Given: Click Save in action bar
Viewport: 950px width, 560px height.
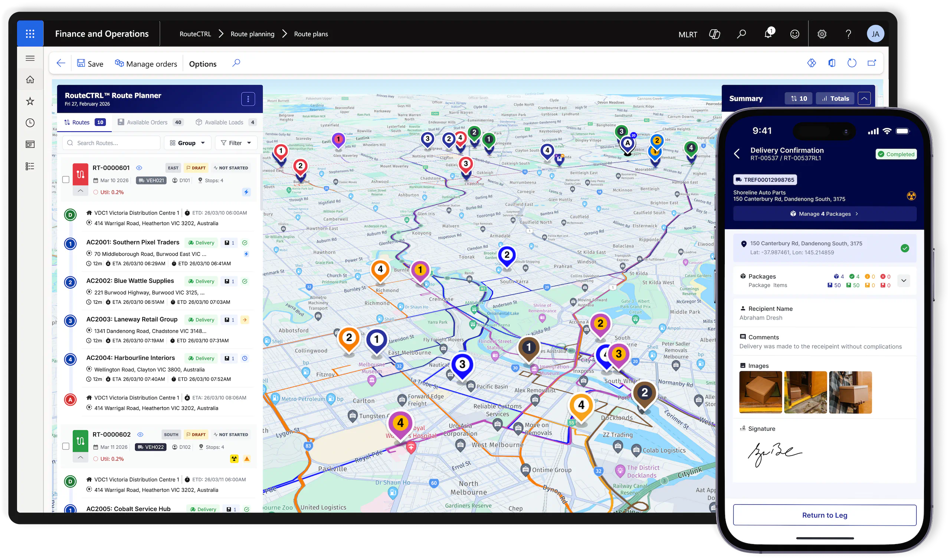Looking at the screenshot, I should pyautogui.click(x=90, y=63).
